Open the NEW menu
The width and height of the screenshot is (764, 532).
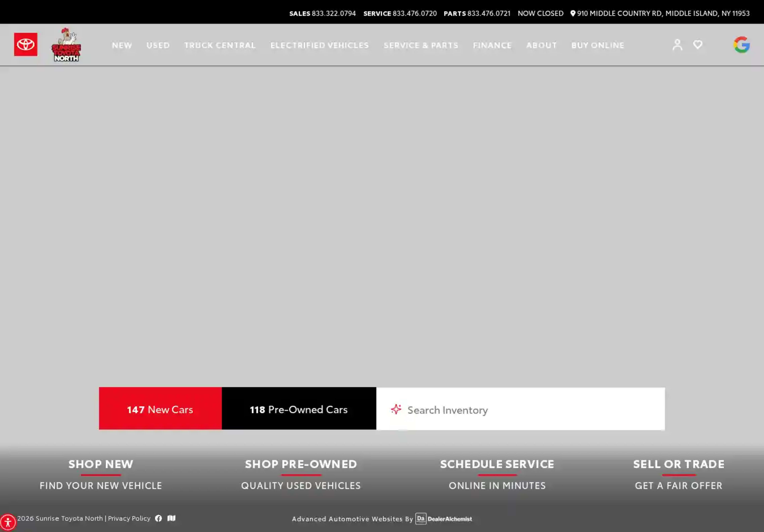122,45
